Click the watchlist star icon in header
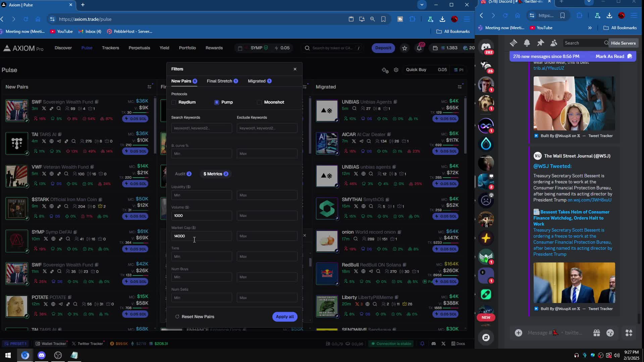The width and height of the screenshot is (644, 362). pos(405,48)
